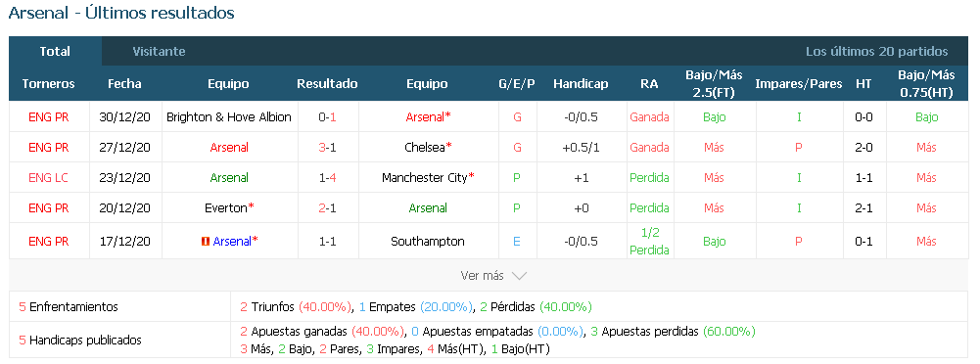
Task: Open ENG PR link for 17/12/20 match
Action: coord(49,242)
